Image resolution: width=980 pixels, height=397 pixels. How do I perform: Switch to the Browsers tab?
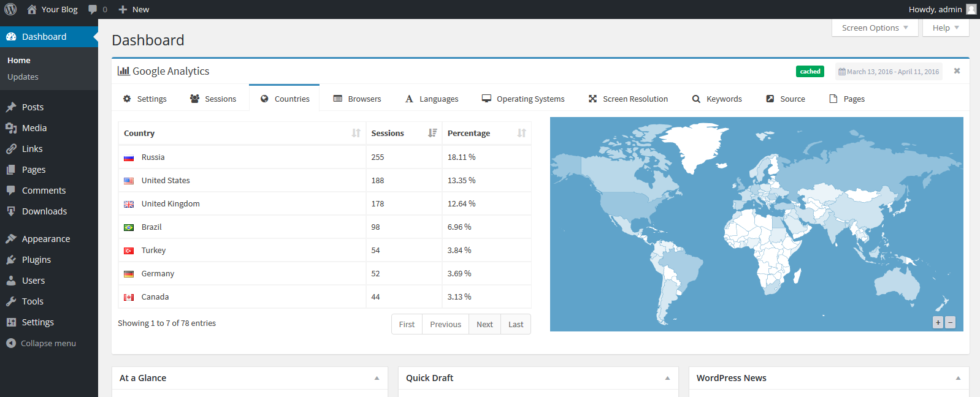[x=357, y=99]
